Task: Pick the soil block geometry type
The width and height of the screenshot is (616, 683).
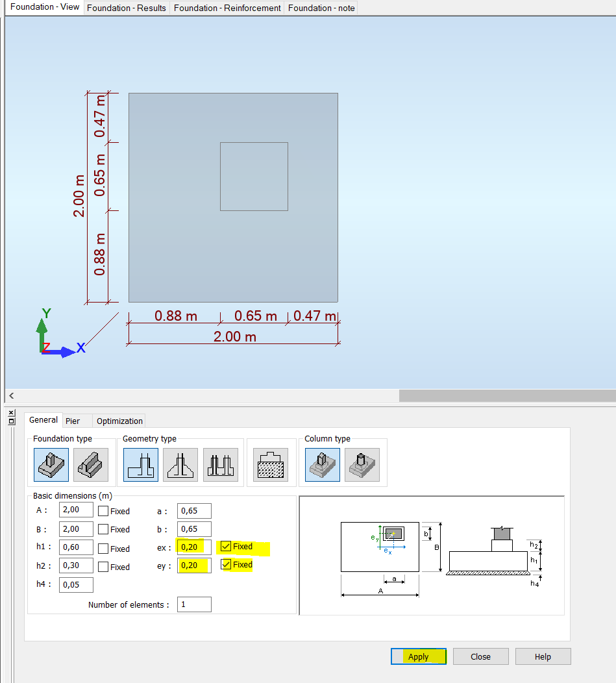Action: tap(270, 464)
